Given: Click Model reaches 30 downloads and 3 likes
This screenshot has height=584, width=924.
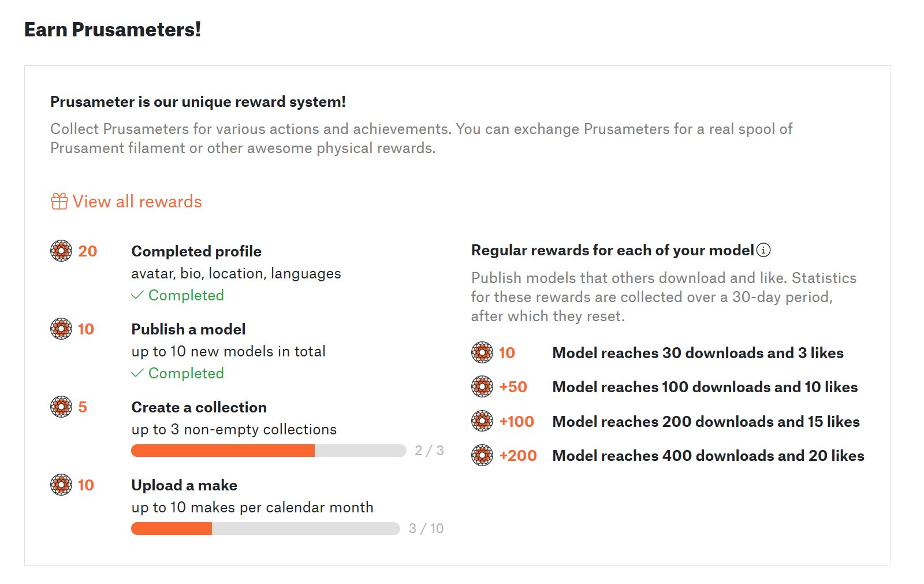Looking at the screenshot, I should point(698,353).
